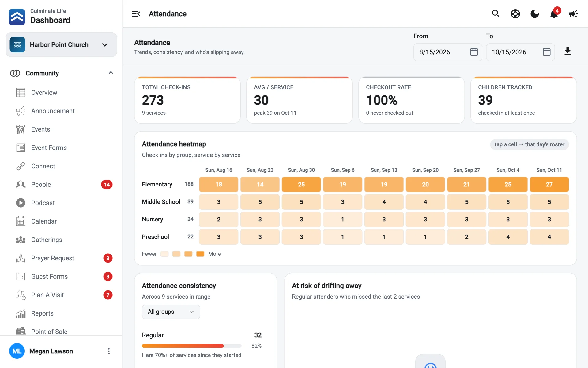Open Elementary roster for Sun, Oct 11
The image size is (588, 368).
[x=549, y=184]
